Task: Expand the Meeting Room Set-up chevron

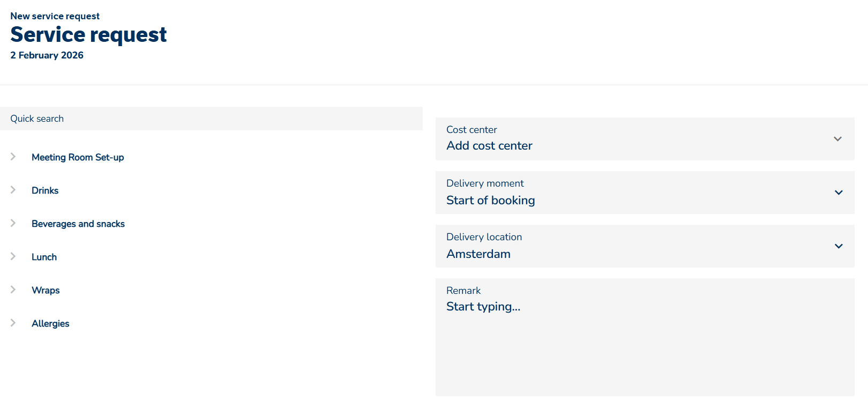Action: [x=13, y=157]
